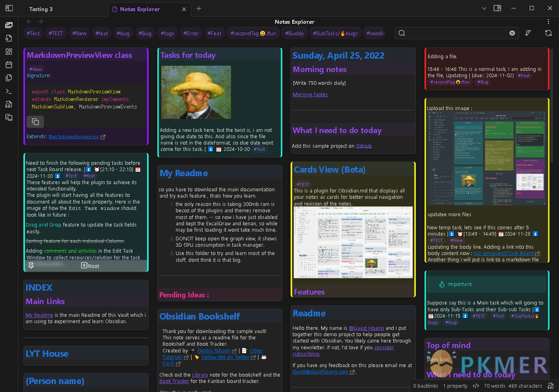Open the Library link in Bookshelf card
This screenshot has height=392, width=559.
200,375
